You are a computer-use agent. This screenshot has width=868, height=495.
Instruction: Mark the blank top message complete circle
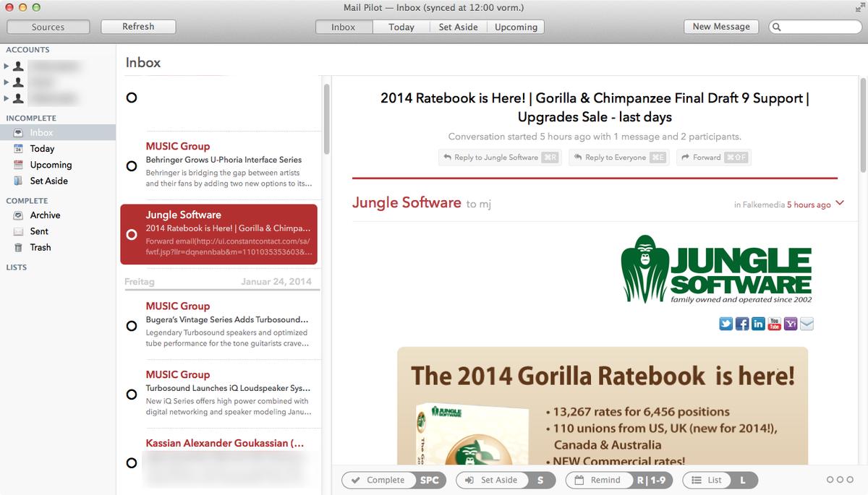pyautogui.click(x=132, y=98)
